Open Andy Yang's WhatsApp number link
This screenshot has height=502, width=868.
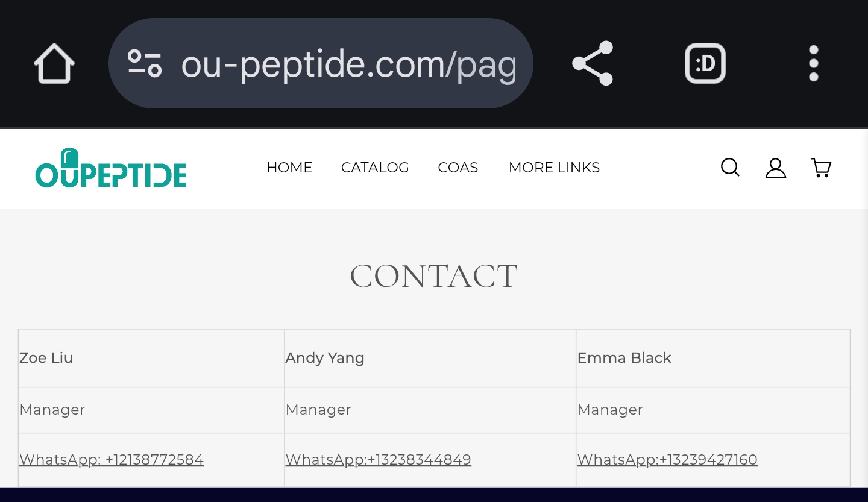379,460
